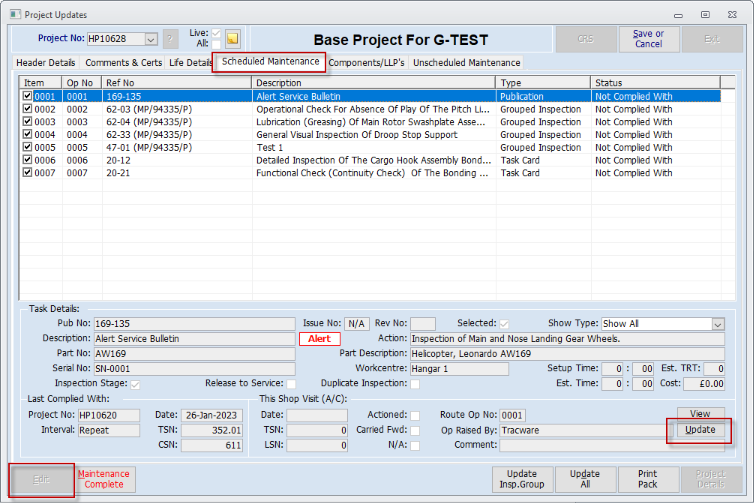Viewport: 754px width, 503px height.
Task: Switch to Components/LLP's tab
Action: [366, 63]
